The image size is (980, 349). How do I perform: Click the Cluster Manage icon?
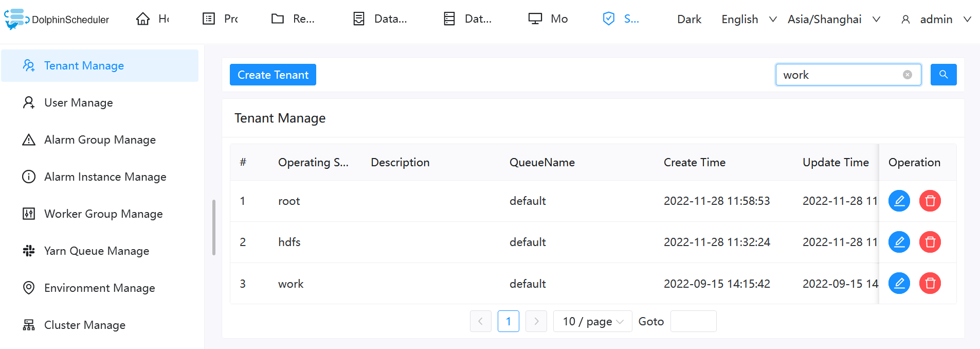point(29,325)
